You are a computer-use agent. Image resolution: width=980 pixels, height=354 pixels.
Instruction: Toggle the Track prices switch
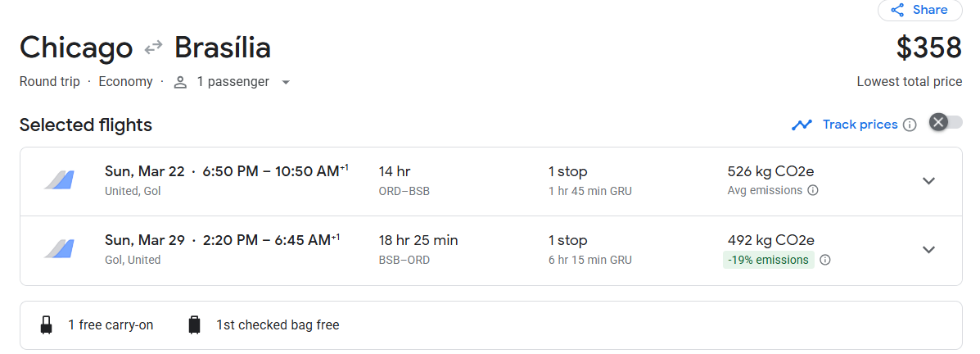[946, 122]
